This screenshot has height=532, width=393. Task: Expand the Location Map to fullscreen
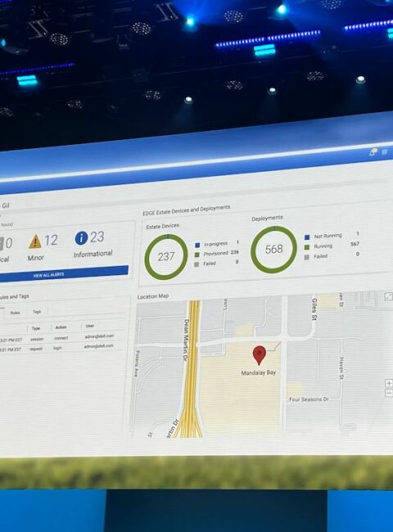[389, 297]
